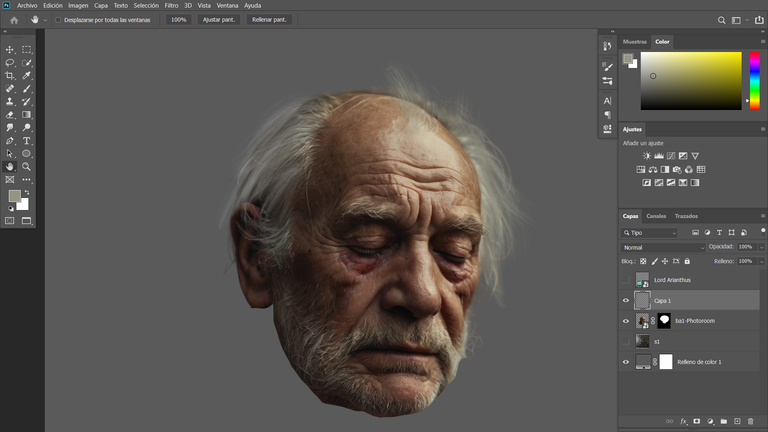Select the Pen tool
Image resolution: width=768 pixels, height=432 pixels.
click(9, 141)
